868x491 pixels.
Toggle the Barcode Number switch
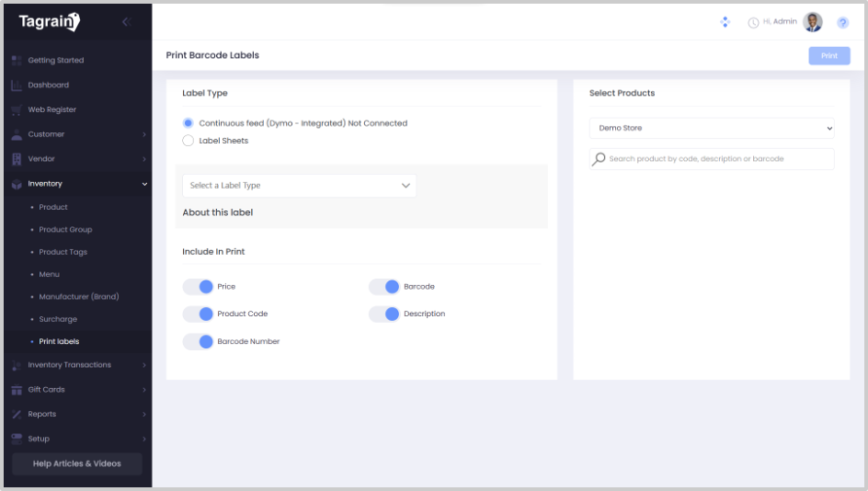tap(198, 341)
